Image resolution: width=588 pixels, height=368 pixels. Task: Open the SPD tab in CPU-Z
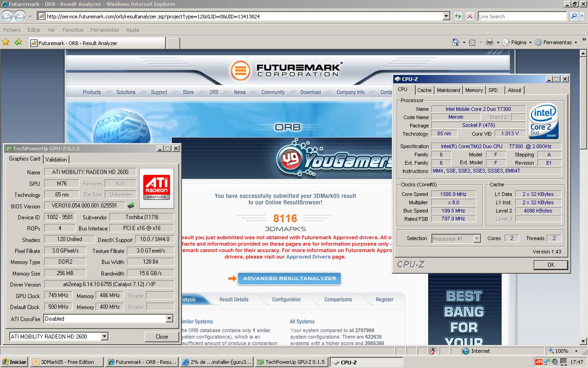(x=493, y=90)
